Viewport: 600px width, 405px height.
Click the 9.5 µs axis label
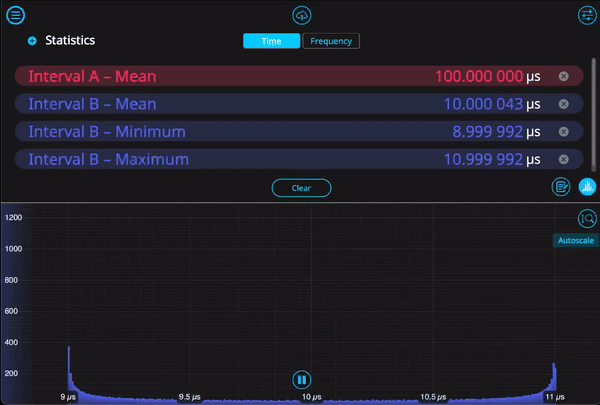(x=190, y=397)
